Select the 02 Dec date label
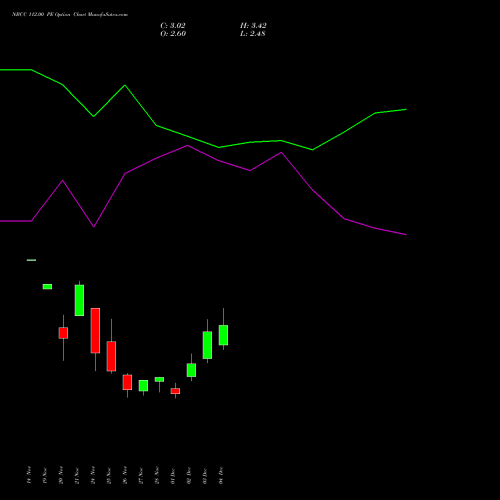The height and width of the screenshot is (500, 500). [x=189, y=475]
